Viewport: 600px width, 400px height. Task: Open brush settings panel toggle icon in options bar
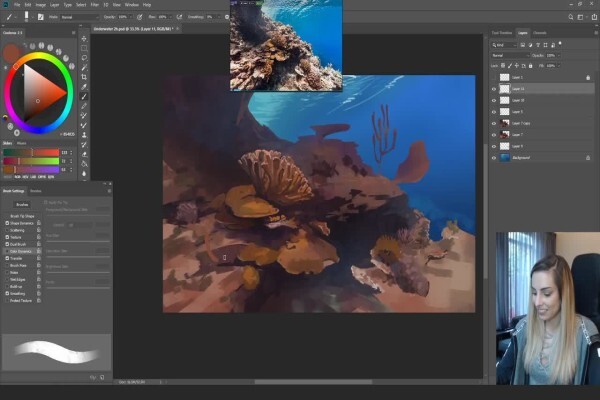pos(41,17)
